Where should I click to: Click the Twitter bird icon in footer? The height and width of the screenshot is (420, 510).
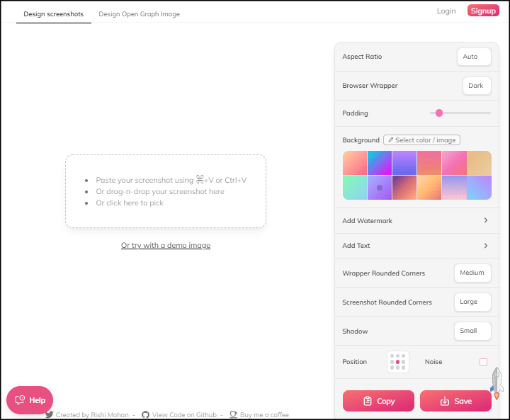pos(50,415)
